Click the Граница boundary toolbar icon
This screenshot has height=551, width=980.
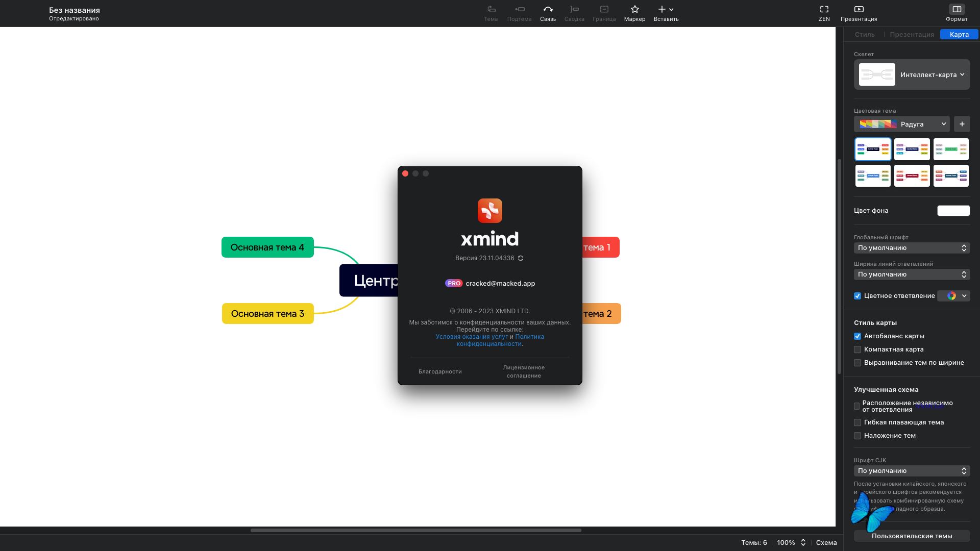click(604, 13)
